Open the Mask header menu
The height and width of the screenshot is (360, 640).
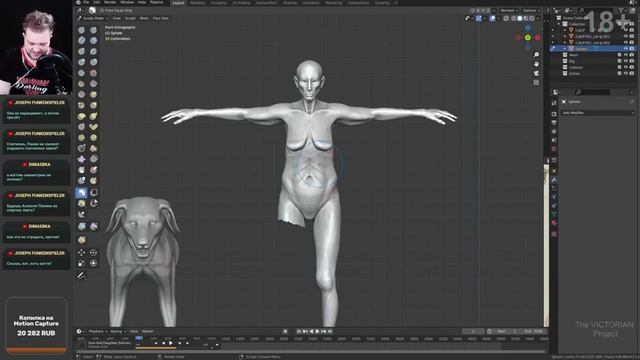[x=144, y=18]
